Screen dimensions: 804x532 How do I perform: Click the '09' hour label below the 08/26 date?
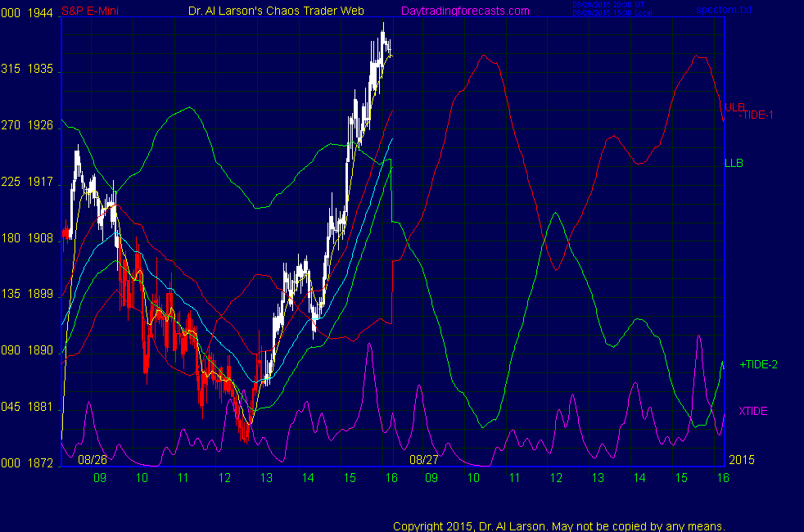[99, 478]
